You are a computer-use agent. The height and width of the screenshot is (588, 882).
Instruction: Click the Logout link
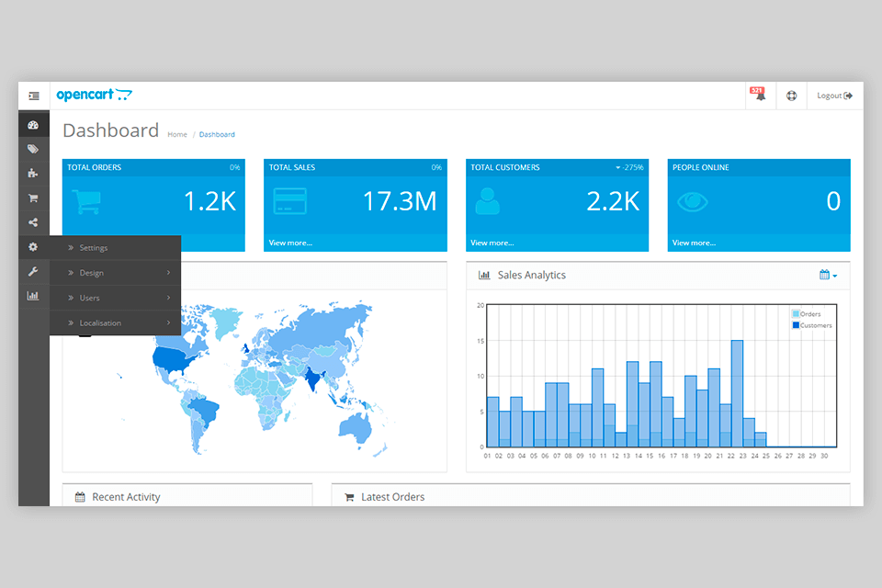[x=834, y=96]
